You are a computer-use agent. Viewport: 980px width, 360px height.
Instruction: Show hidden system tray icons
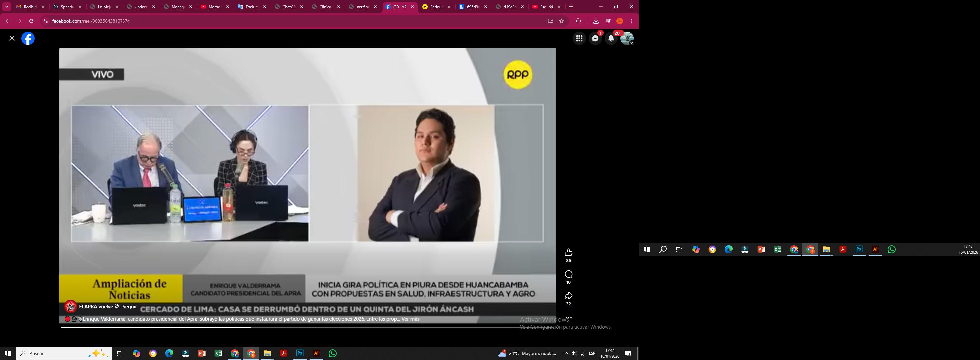pos(566,354)
